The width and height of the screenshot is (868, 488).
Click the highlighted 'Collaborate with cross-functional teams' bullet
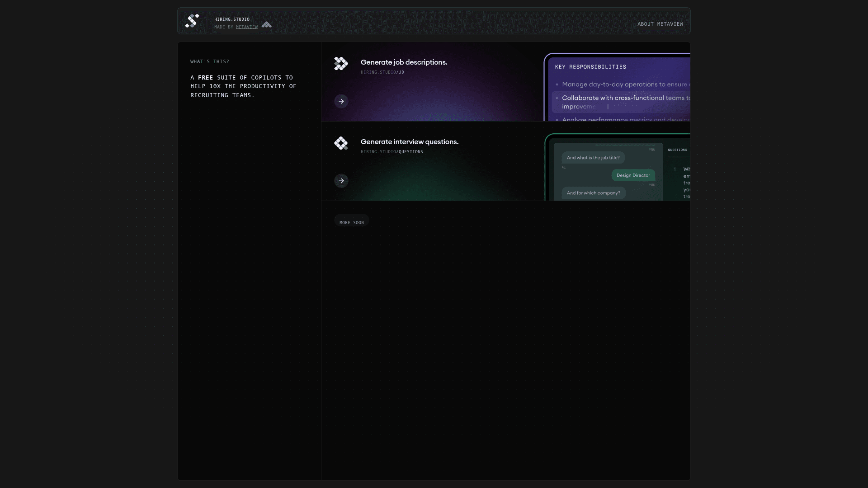pos(624,102)
